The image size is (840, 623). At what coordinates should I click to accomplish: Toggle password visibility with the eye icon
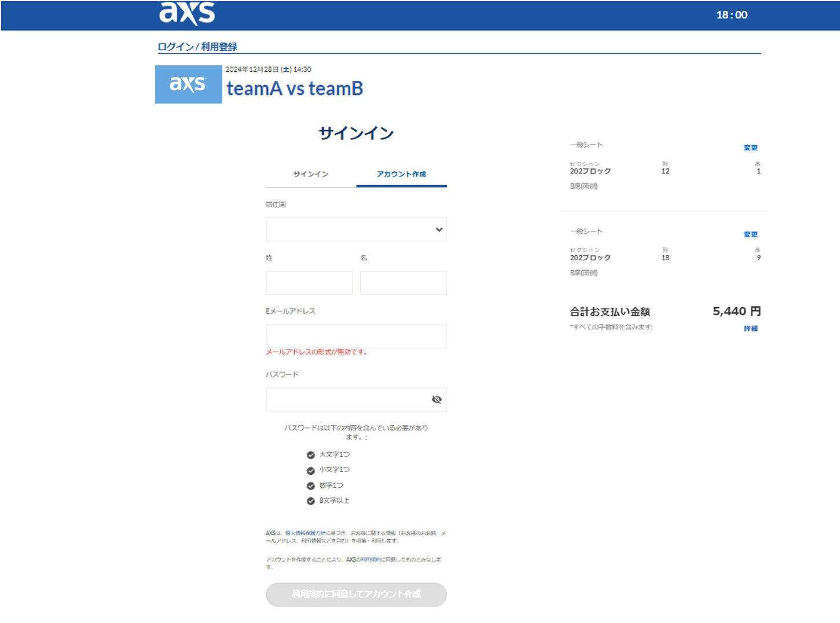436,400
